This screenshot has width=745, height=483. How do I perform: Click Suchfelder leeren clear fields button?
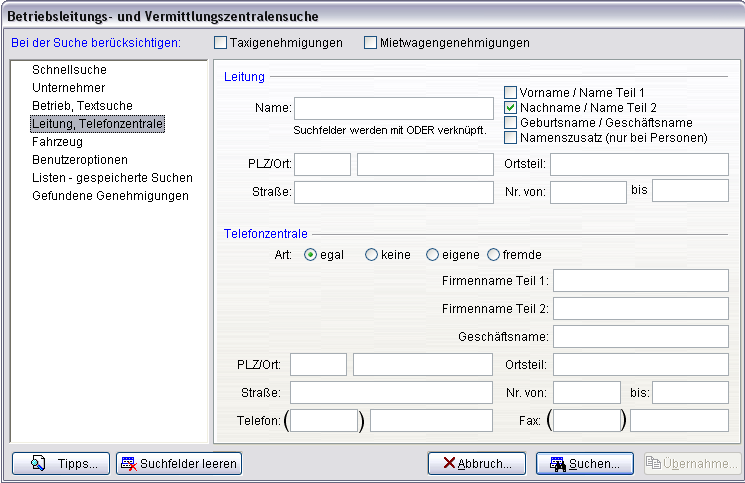point(179,463)
